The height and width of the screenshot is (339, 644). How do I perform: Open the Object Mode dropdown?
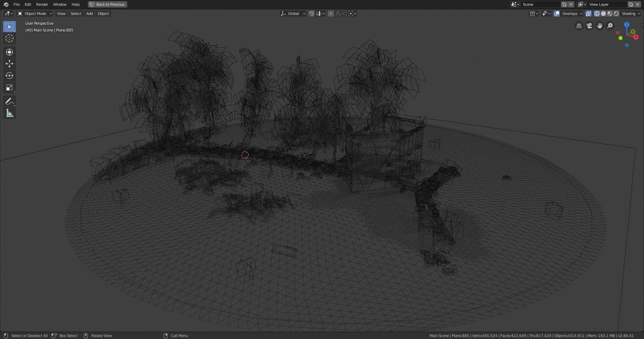click(35, 14)
